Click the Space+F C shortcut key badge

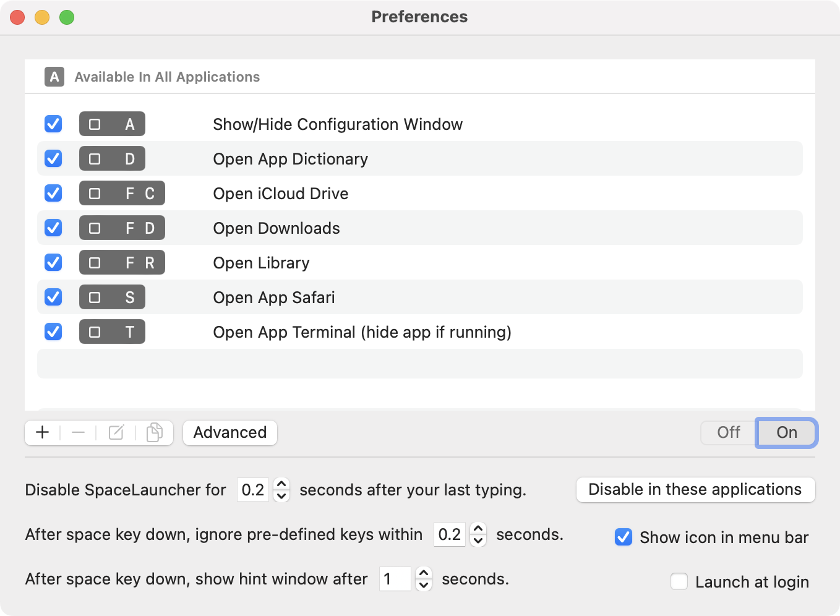click(x=122, y=194)
